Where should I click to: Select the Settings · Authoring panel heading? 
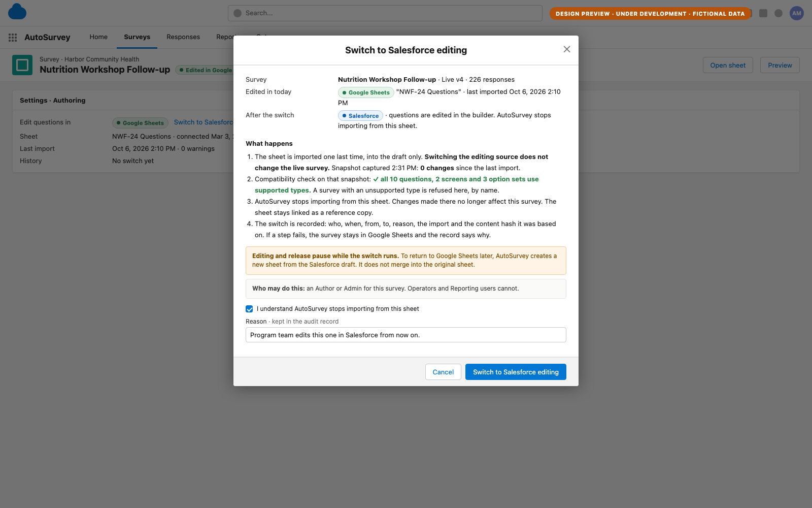[53, 101]
